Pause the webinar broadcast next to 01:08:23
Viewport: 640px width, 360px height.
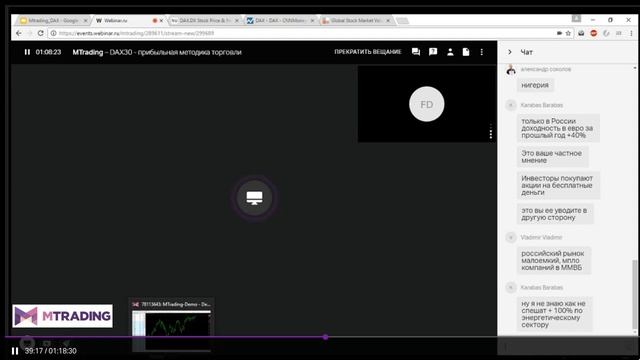click(27, 52)
